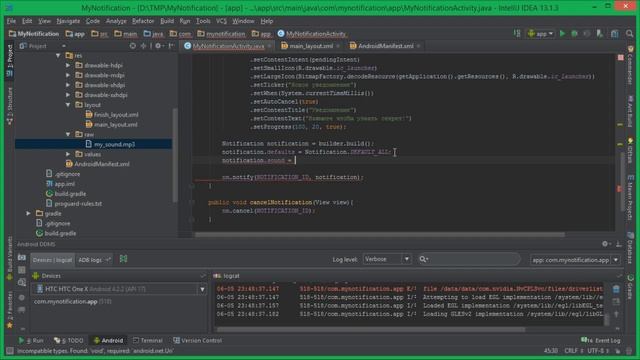Switch to the AndroidManifest.xml editor tab
The height and width of the screenshot is (360, 640).
point(385,46)
